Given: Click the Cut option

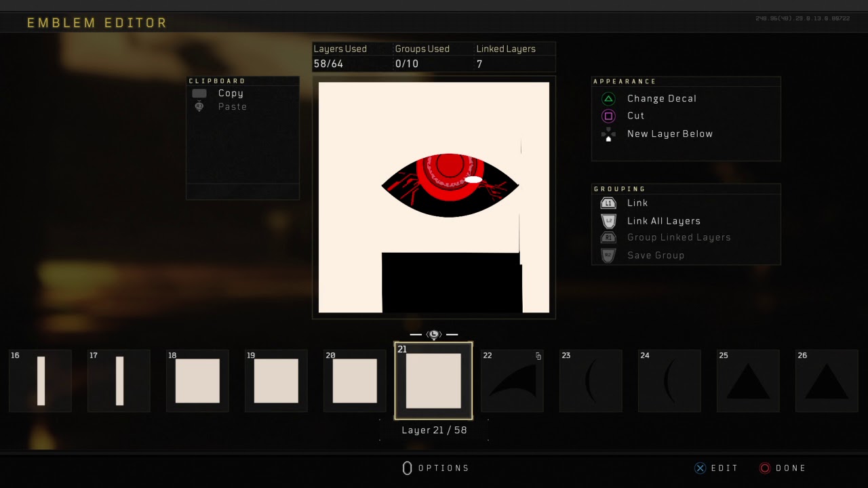Looking at the screenshot, I should (x=635, y=116).
